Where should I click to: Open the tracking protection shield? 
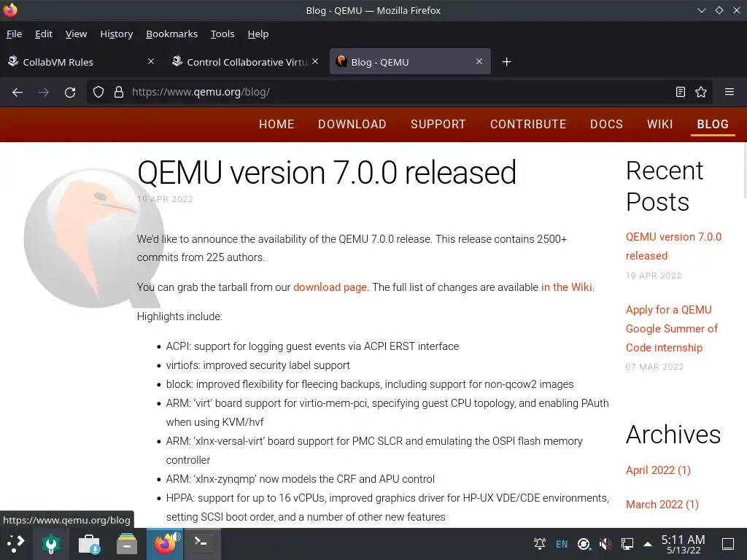98,92
